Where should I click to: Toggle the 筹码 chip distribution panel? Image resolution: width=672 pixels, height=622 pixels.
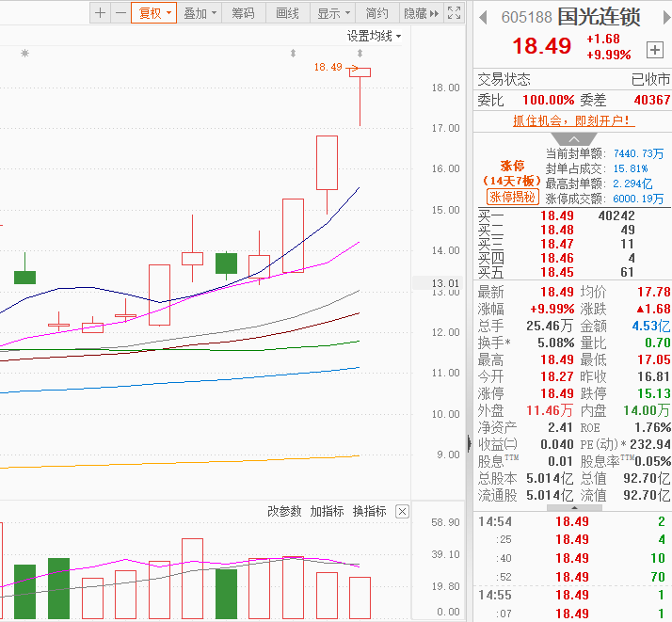243,13
